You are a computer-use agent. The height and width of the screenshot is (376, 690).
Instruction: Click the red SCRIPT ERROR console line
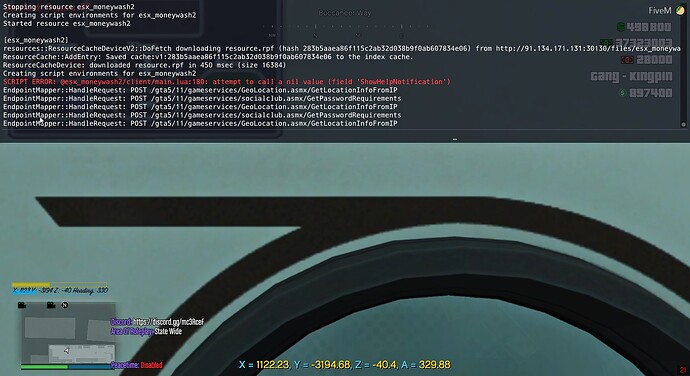227,81
